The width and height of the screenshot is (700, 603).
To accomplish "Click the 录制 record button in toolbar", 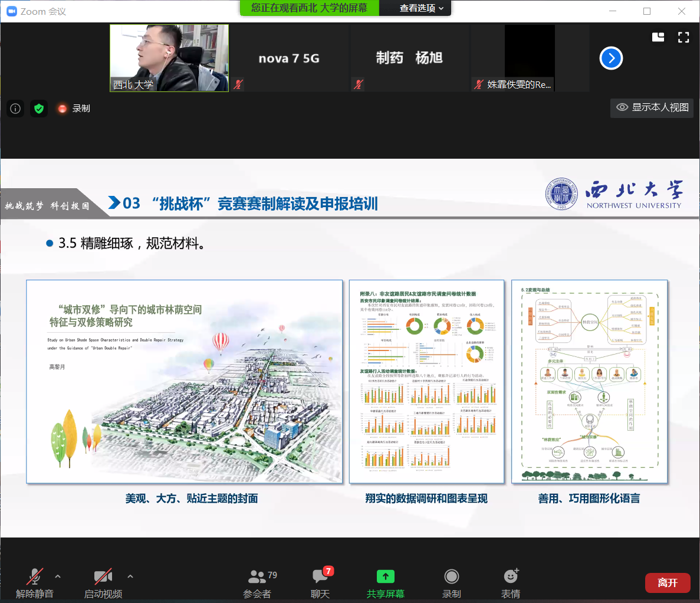I will (451, 582).
